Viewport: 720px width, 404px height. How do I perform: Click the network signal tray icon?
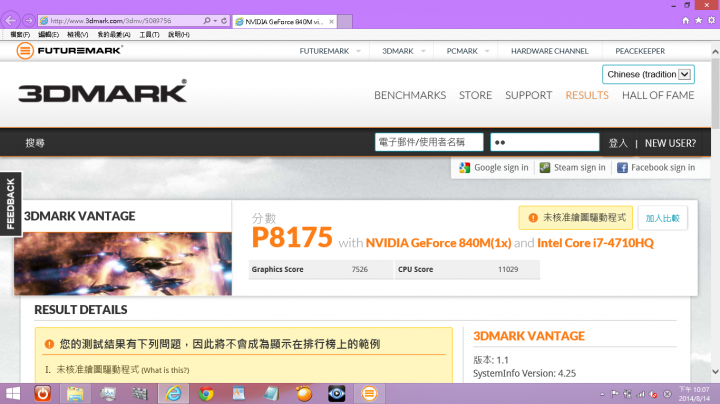641,394
